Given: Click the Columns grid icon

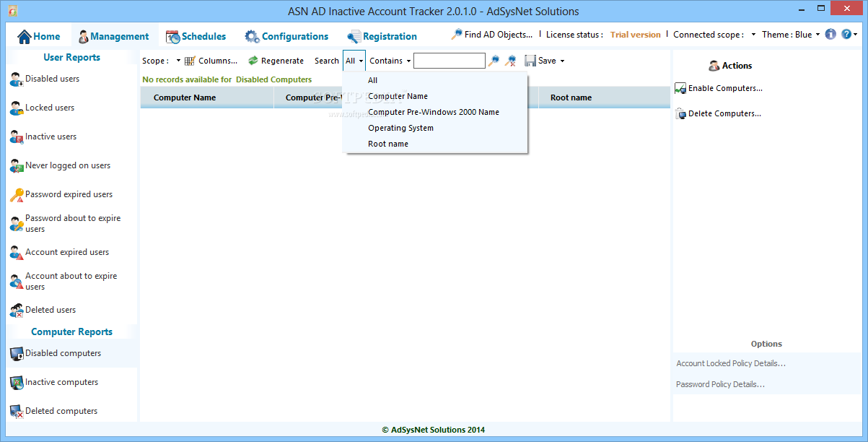Looking at the screenshot, I should [x=190, y=61].
